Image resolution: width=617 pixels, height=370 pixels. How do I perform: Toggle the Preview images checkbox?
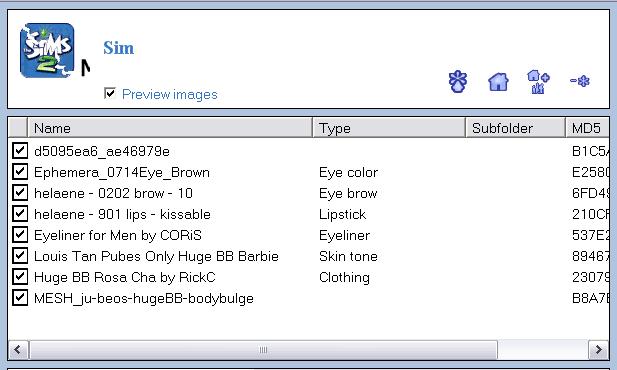(110, 93)
